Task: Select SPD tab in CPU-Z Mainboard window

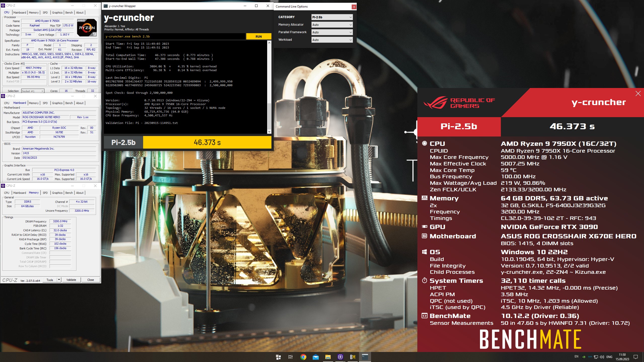Action: [45, 103]
